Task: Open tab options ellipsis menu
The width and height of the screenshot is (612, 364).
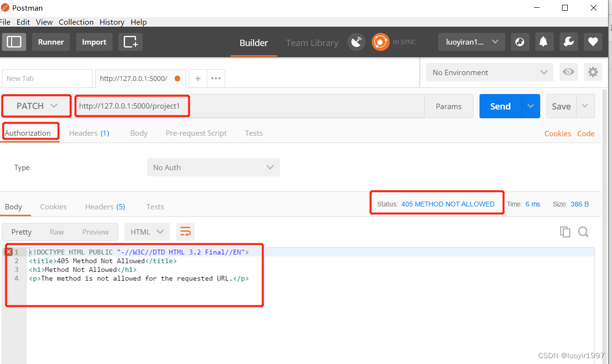Action: click(x=216, y=79)
